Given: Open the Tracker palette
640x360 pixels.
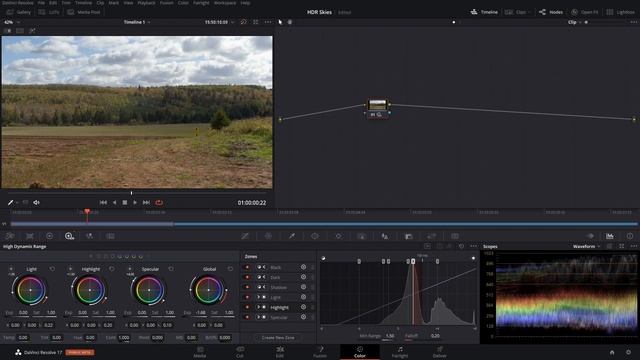Looking at the screenshot, I should coord(338,236).
